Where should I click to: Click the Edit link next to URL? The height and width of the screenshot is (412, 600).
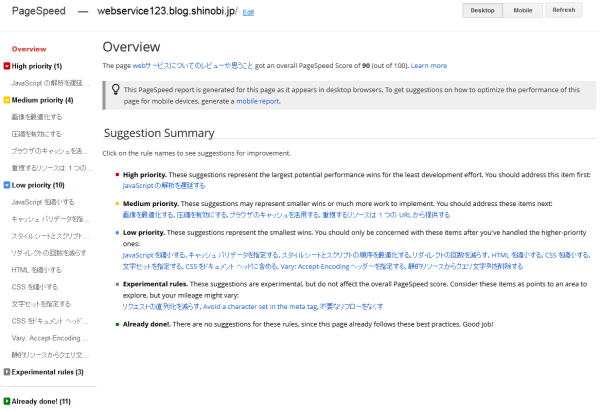248,13
